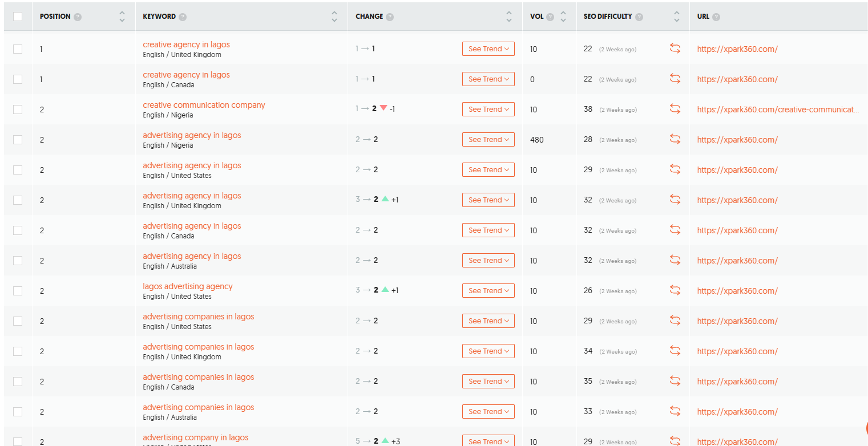Expand See Trend for advertising agency Nigeria row
This screenshot has width=868, height=446.
[x=488, y=139]
